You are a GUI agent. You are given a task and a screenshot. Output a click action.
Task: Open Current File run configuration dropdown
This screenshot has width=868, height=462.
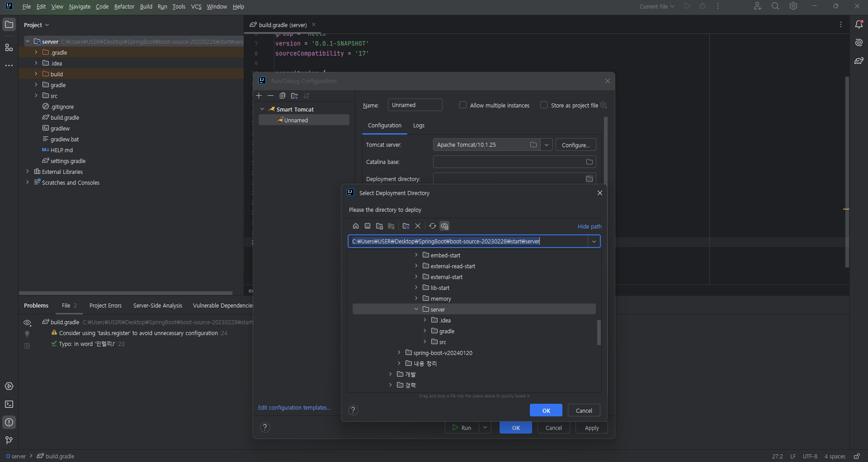click(657, 6)
